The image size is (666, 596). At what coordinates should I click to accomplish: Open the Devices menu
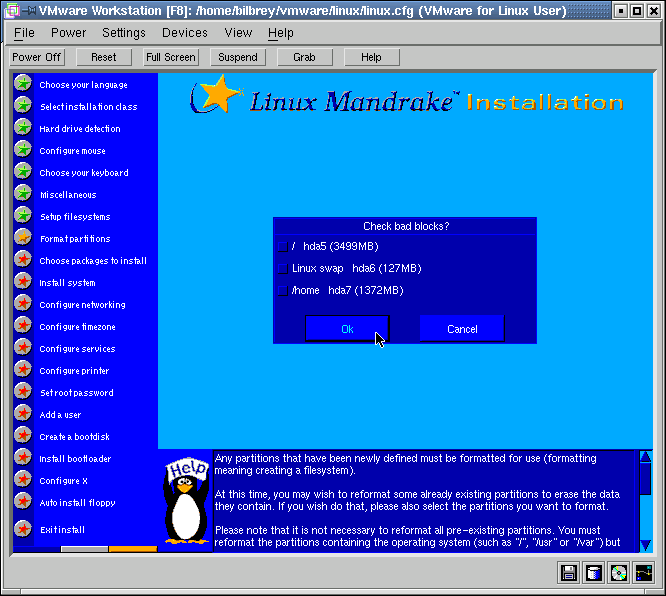[x=185, y=33]
